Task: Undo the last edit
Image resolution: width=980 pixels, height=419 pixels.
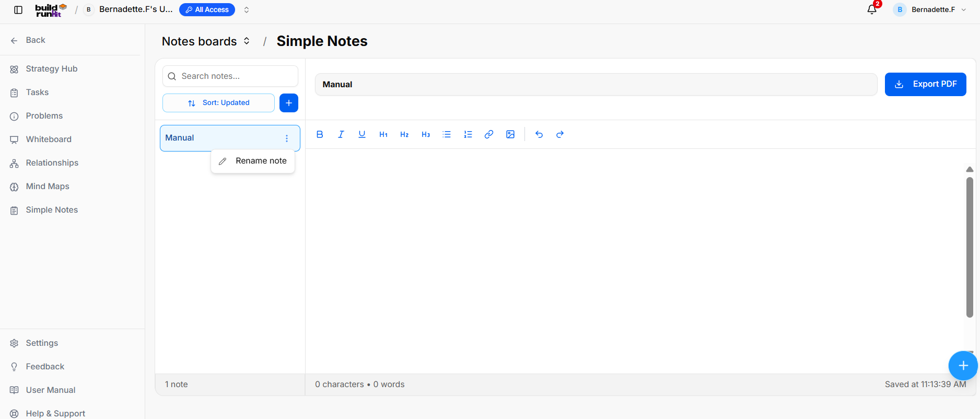Action: (x=539, y=134)
